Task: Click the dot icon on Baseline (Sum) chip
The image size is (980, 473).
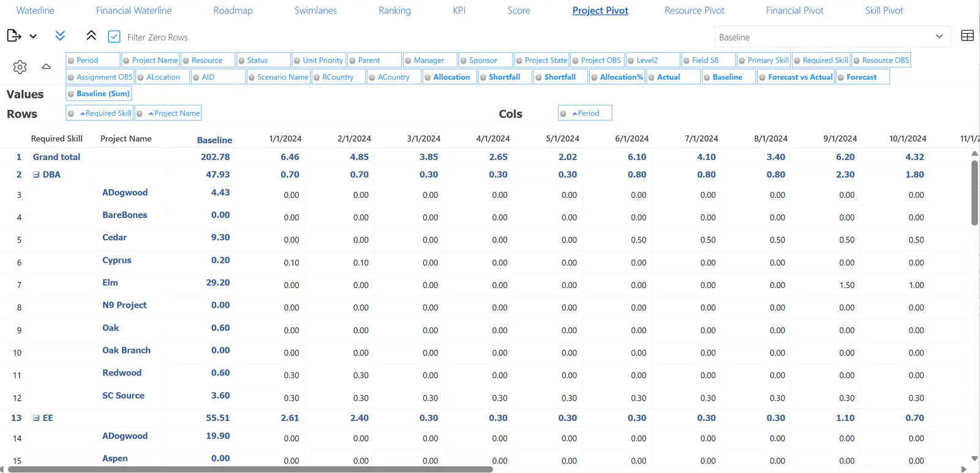Action: point(71,94)
